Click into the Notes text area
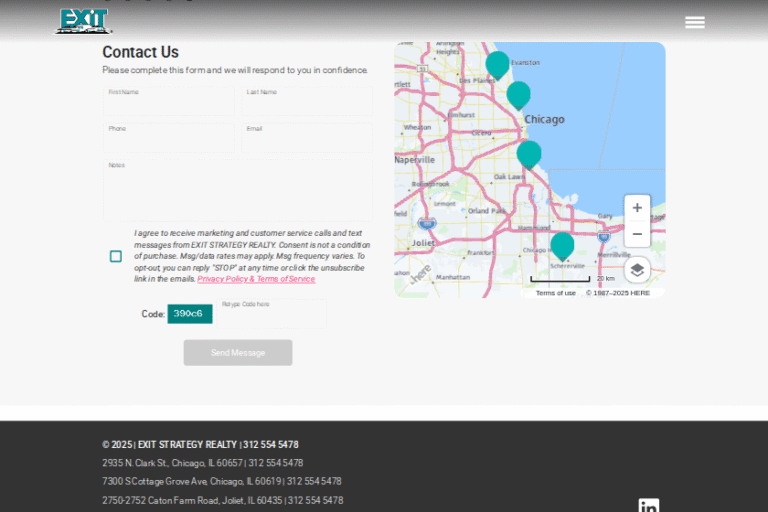Screen dimensions: 768x512 click(237, 190)
